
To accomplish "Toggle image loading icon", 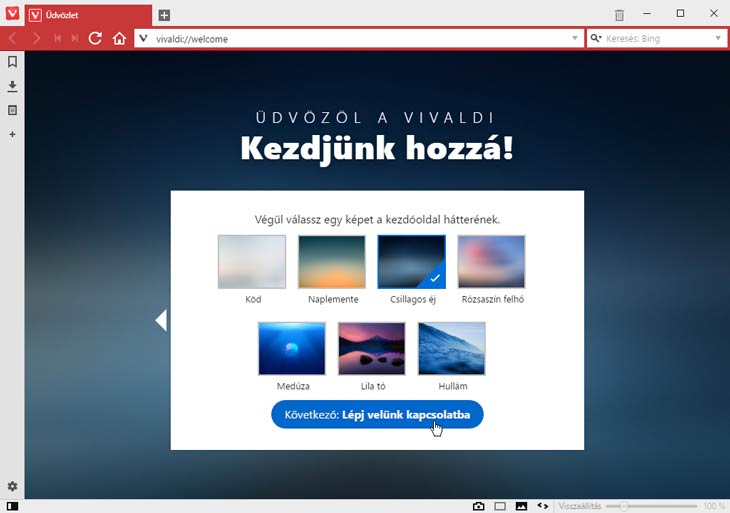I will point(521,506).
